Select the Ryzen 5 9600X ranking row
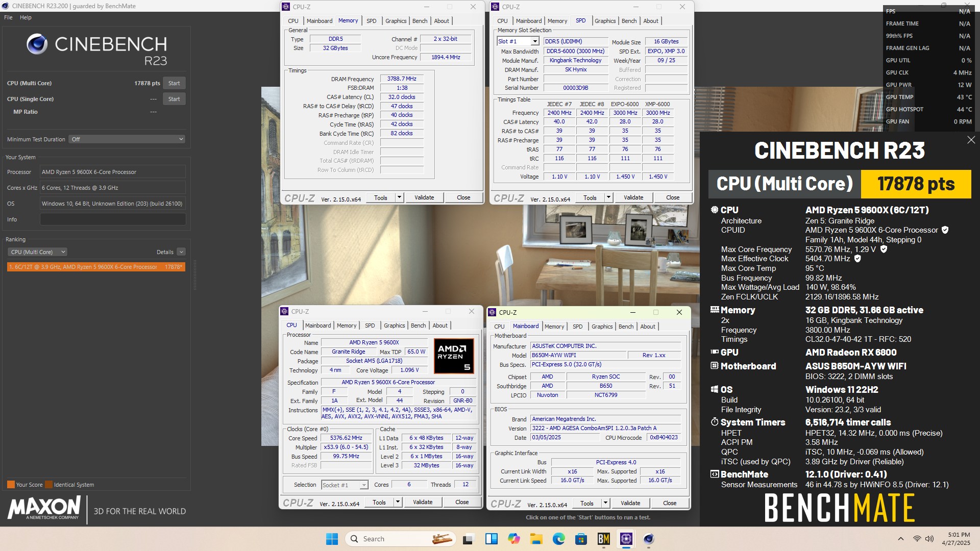The image size is (980, 551). point(96,267)
